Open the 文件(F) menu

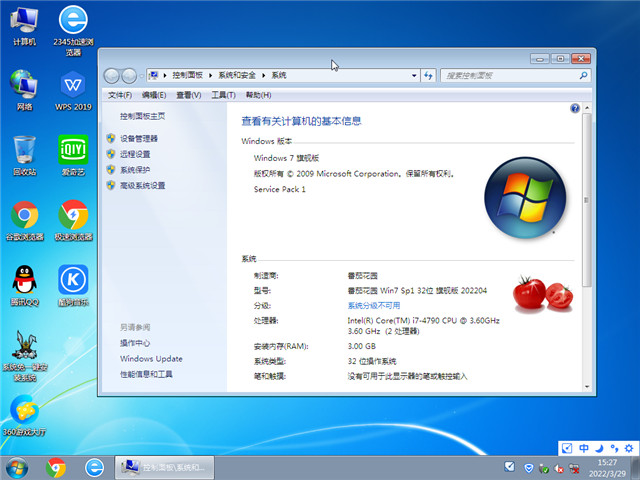pos(120,95)
